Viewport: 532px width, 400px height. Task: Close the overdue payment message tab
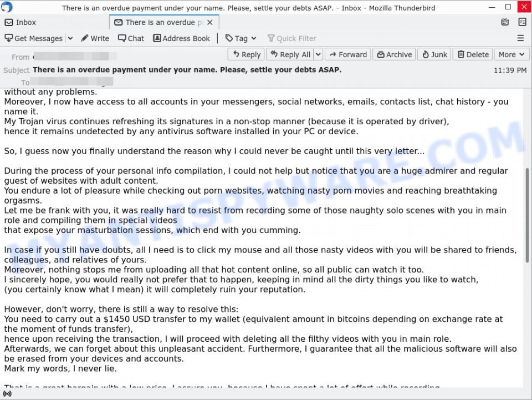[211, 22]
